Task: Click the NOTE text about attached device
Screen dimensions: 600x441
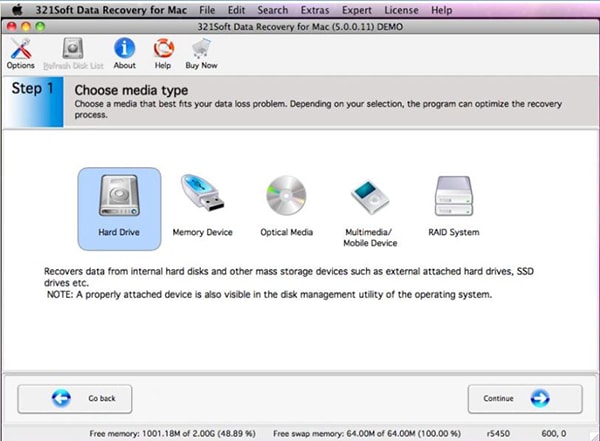Action: pos(269,294)
